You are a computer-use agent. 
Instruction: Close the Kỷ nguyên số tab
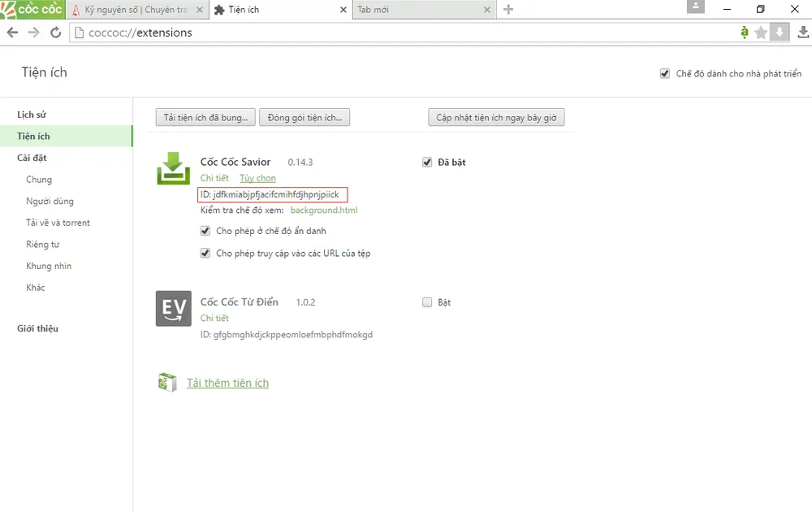coord(200,10)
